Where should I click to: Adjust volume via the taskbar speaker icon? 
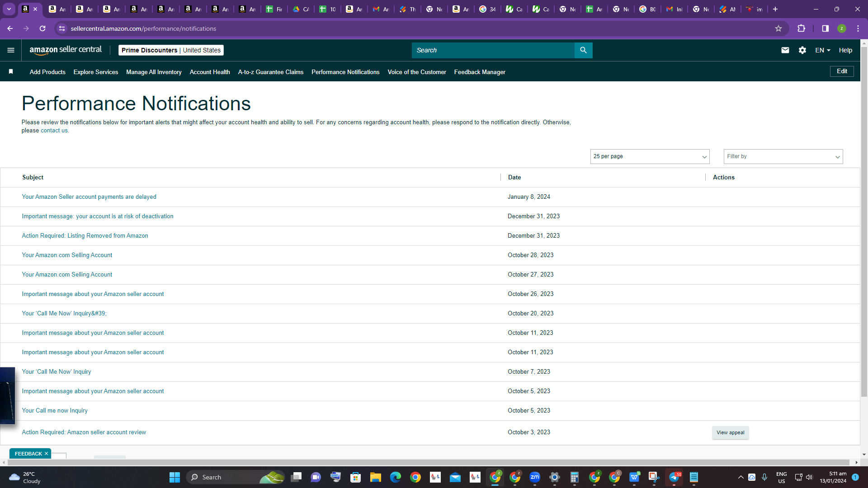[x=809, y=477]
